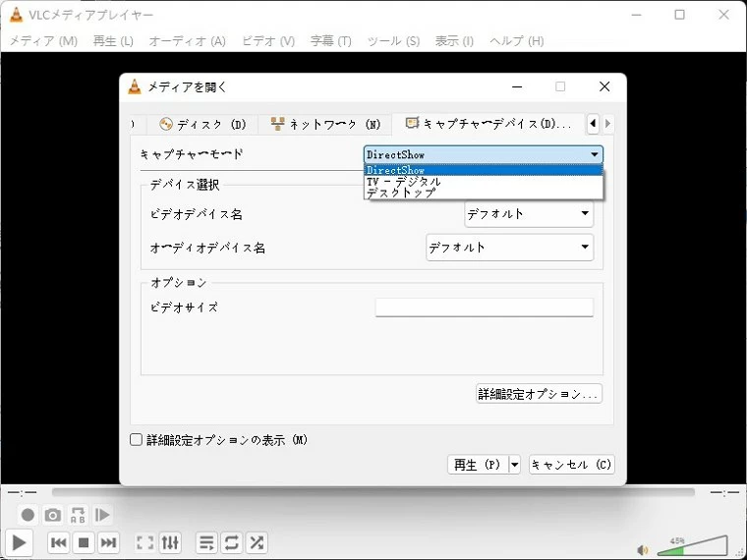747x560 pixels.
Task: Minimize the メディアを開く dialog
Action: click(517, 86)
